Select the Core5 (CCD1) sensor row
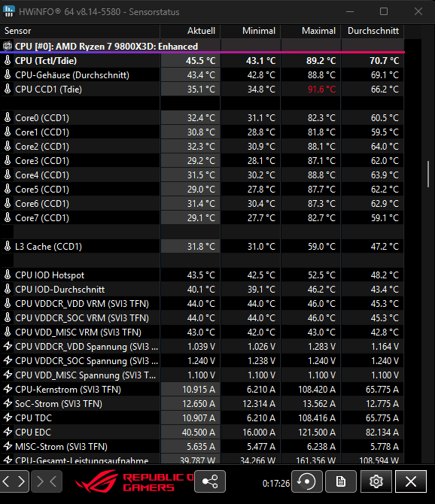The width and height of the screenshot is (435, 504). [x=202, y=190]
